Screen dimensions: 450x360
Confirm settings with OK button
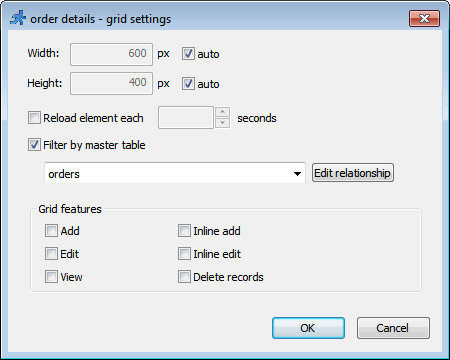[x=308, y=328]
